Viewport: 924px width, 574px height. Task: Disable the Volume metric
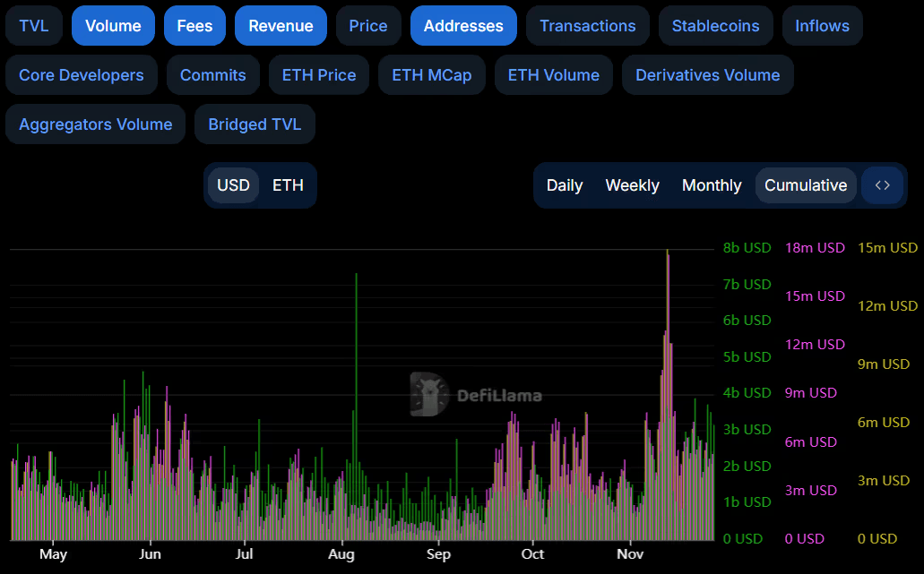point(113,25)
